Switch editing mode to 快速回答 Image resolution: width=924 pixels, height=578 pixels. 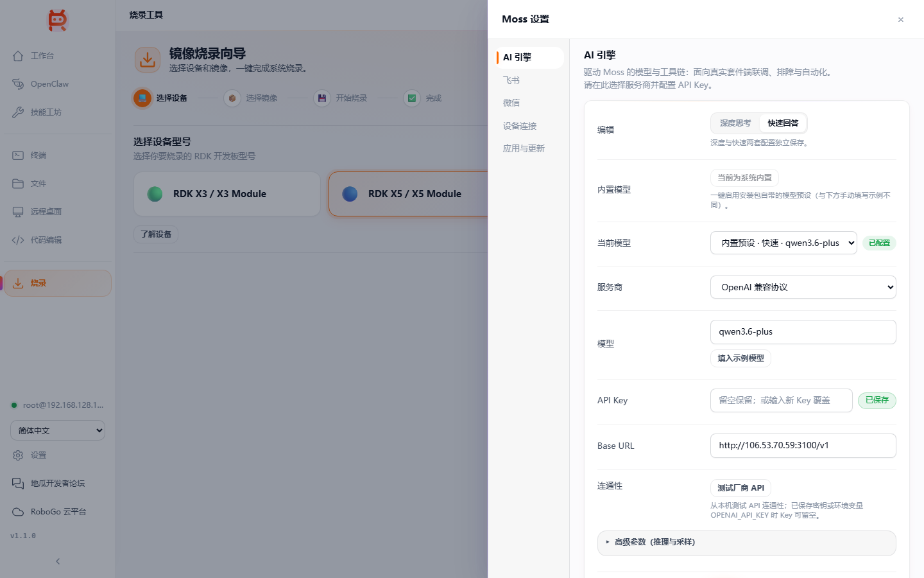click(x=783, y=123)
